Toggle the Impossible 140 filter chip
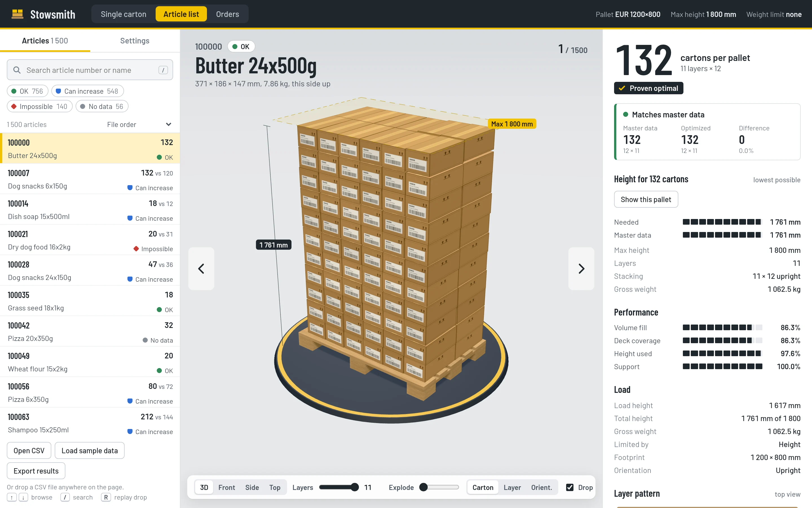812x508 pixels. tap(39, 106)
